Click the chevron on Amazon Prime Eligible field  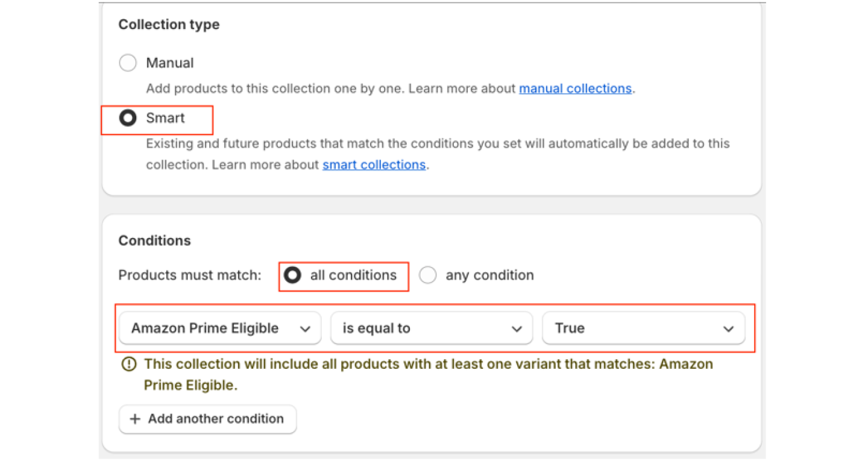tap(306, 329)
